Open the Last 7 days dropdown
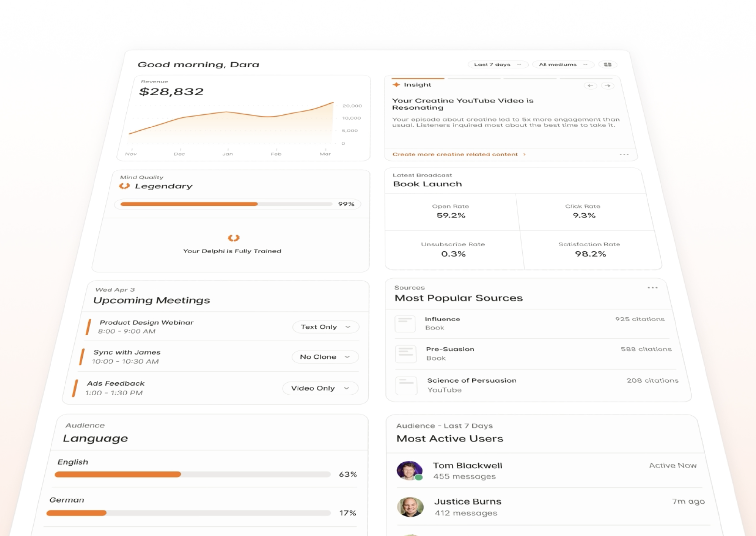Screen dimensions: 756x536 pos(497,64)
